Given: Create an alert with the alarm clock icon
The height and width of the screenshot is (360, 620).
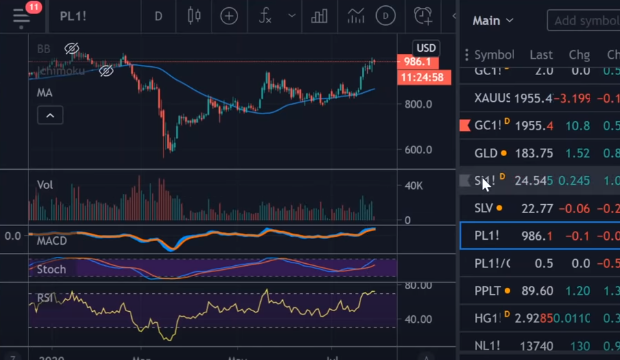Looking at the screenshot, I should [x=422, y=16].
